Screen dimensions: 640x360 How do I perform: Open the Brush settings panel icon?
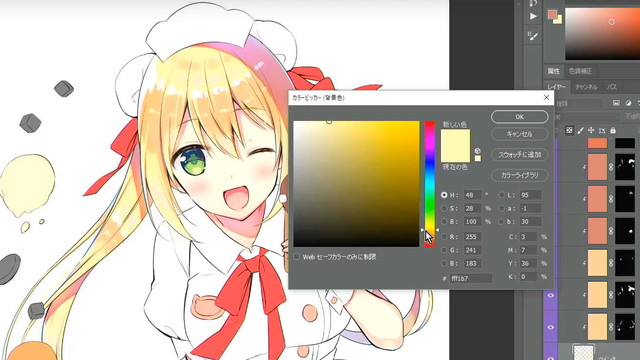(x=533, y=36)
